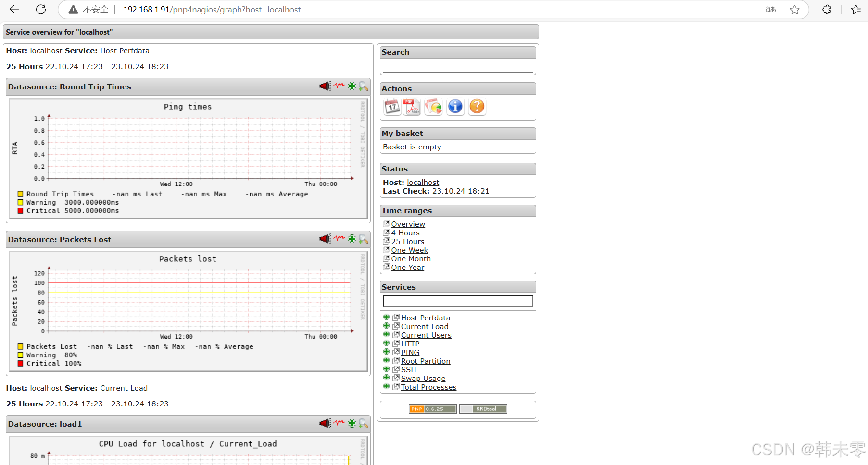This screenshot has height=465, width=868.
Task: Open magnifier zoom for Packets Lost
Action: click(363, 239)
